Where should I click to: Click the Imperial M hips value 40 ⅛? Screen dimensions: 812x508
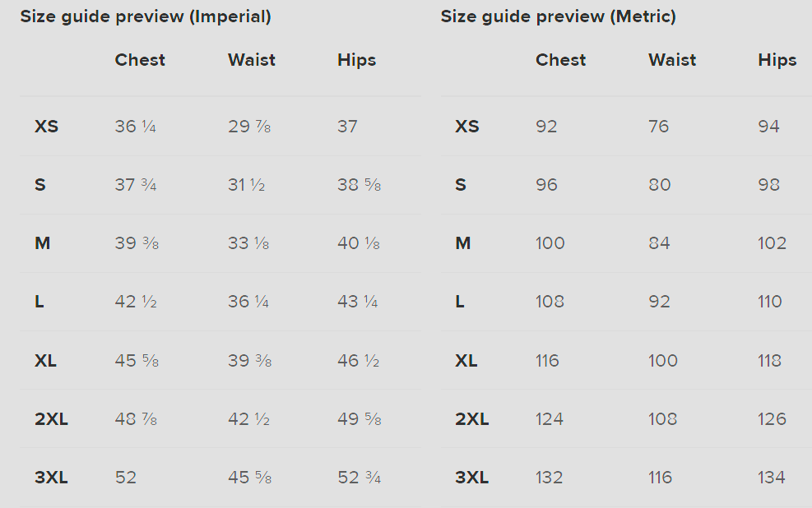(358, 243)
